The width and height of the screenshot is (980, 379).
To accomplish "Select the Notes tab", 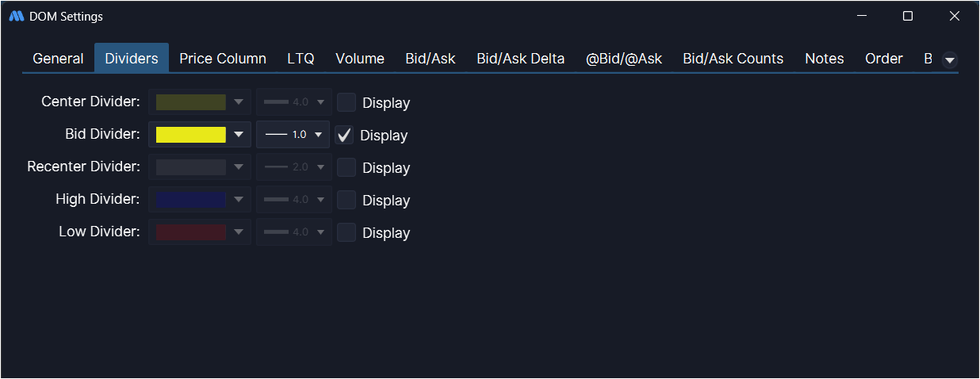I will point(824,59).
